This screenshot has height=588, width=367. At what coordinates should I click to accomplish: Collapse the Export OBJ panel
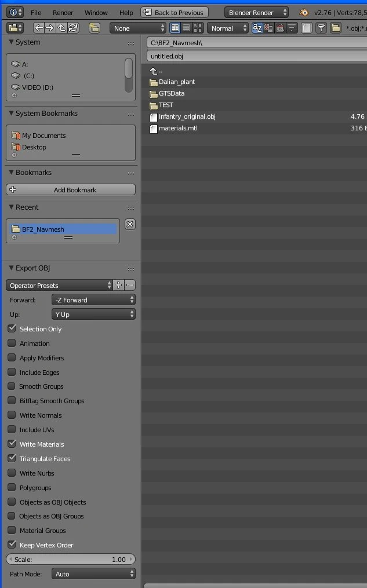click(11, 268)
